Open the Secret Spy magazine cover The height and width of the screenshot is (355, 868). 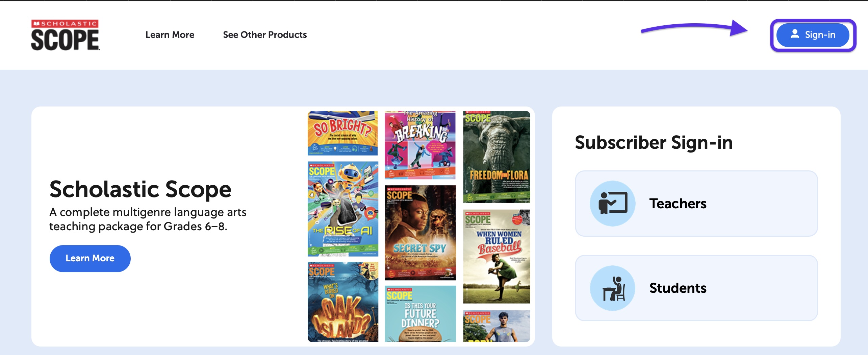(x=420, y=233)
